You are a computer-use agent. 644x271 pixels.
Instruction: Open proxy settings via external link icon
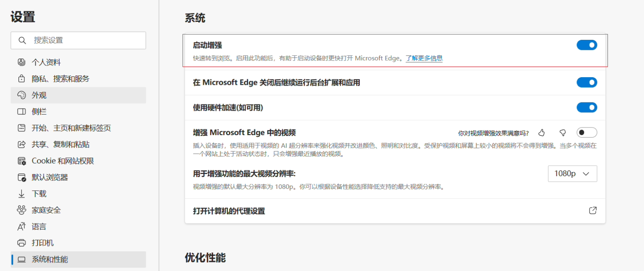coord(593,211)
